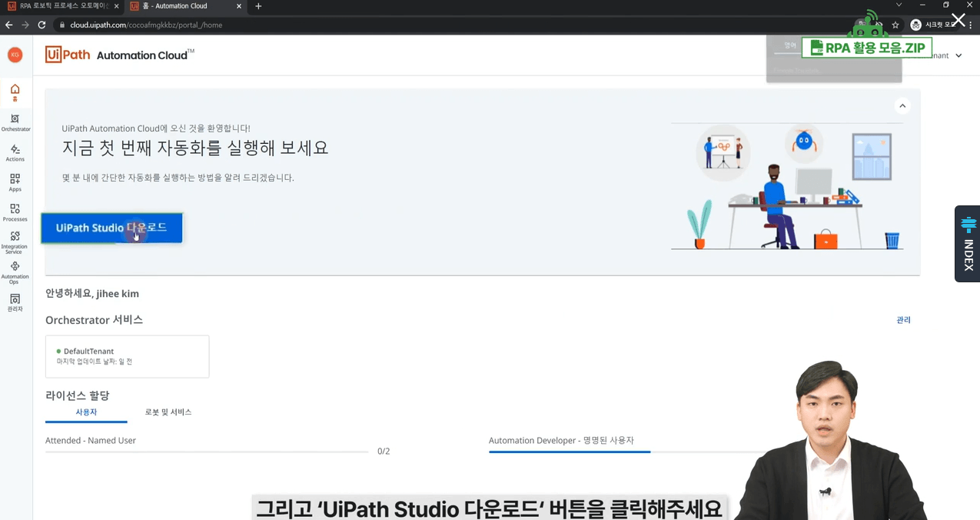This screenshot has height=520, width=980.
Task: Go back using the browser back arrow
Action: point(9,25)
